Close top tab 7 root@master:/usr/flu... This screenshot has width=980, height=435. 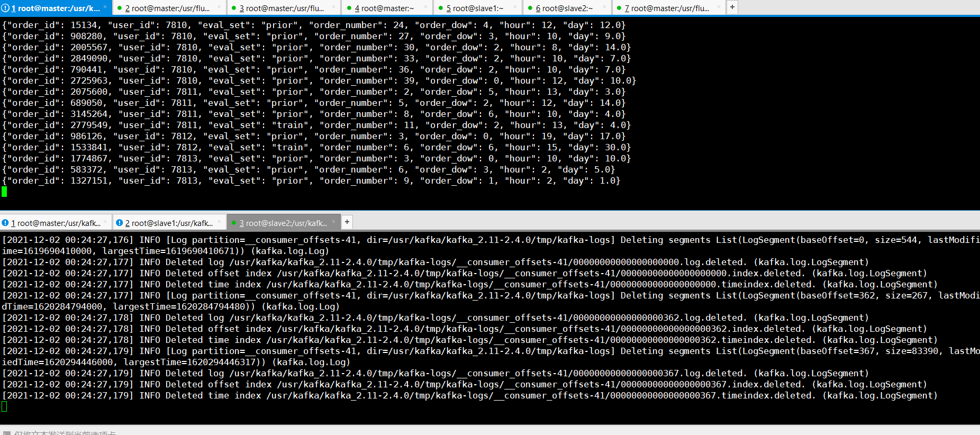click(x=719, y=7)
